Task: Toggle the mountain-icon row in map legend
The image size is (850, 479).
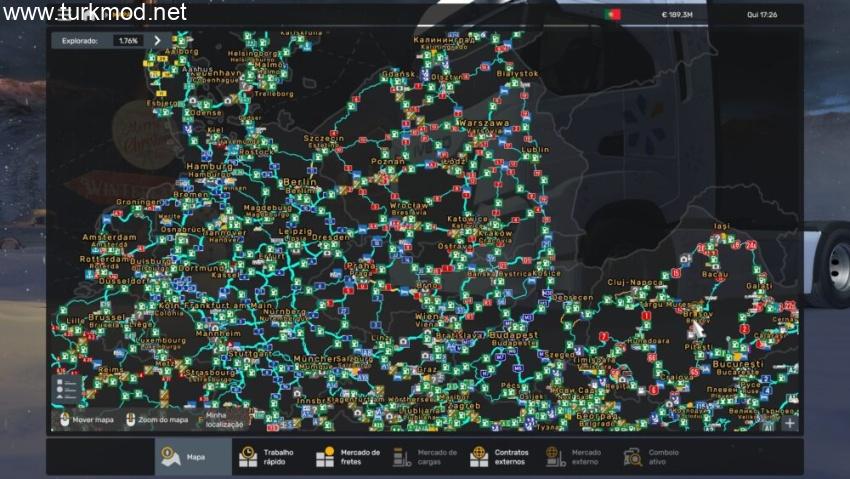Action: [x=67, y=397]
